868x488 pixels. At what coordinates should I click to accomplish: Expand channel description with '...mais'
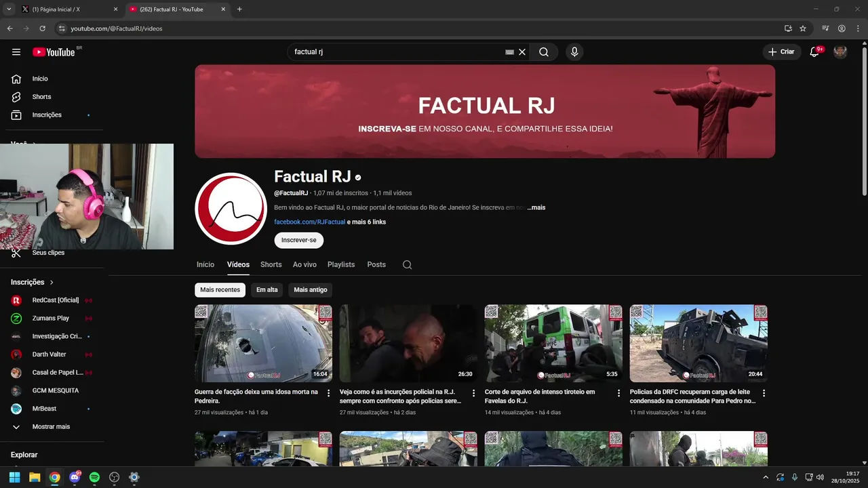[x=536, y=207]
